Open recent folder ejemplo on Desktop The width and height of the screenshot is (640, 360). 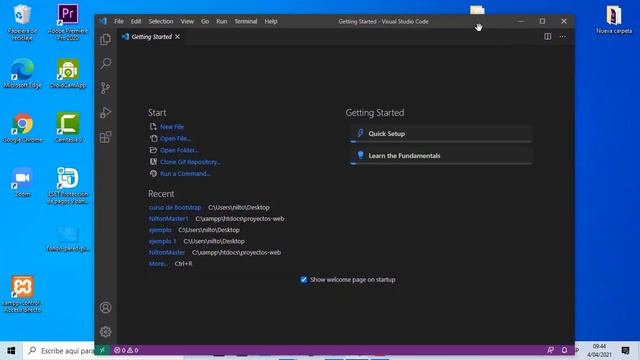coord(160,230)
